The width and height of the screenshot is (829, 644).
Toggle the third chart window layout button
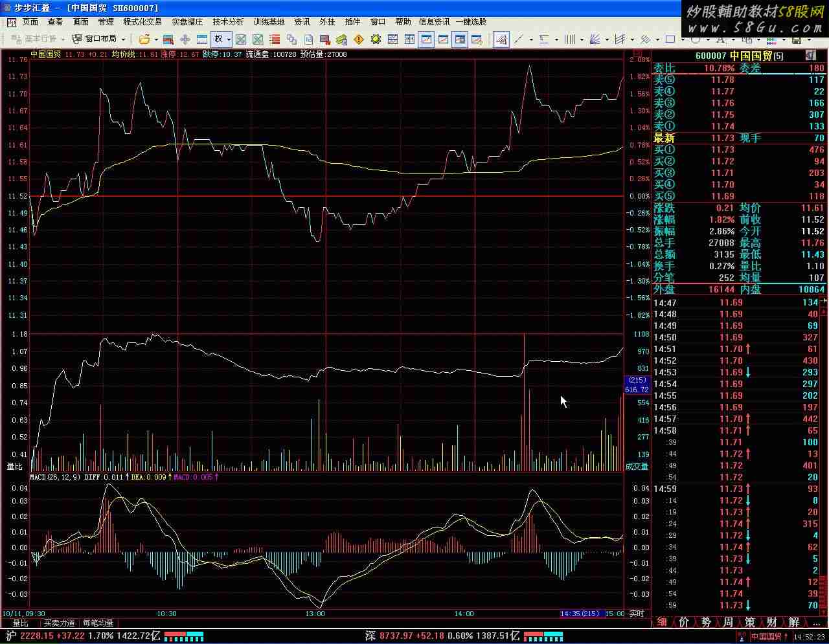tap(460, 39)
